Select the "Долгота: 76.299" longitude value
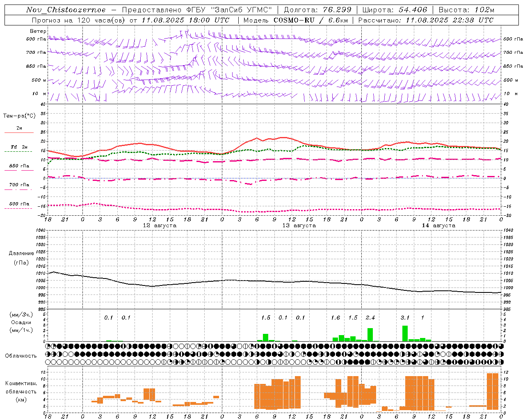525x420 pixels. coord(317,10)
